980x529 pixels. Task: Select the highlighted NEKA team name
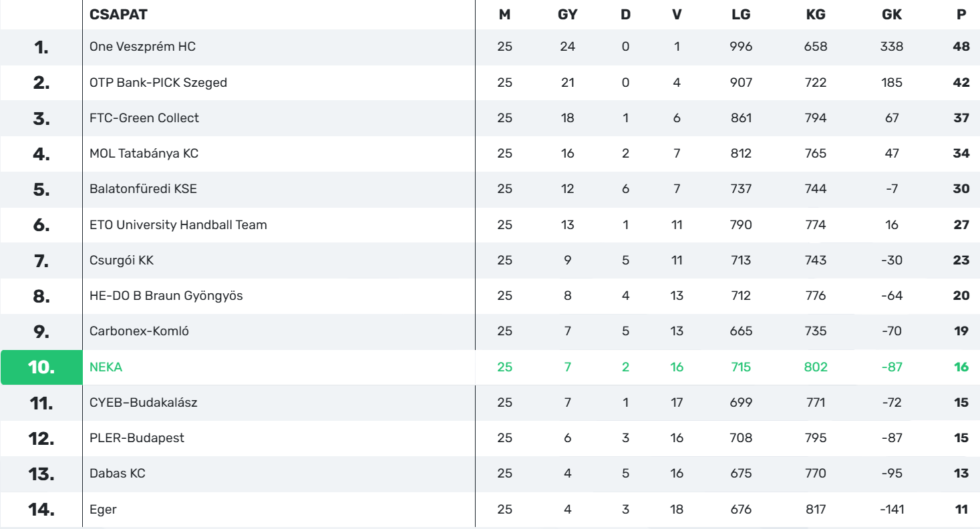pyautogui.click(x=106, y=367)
